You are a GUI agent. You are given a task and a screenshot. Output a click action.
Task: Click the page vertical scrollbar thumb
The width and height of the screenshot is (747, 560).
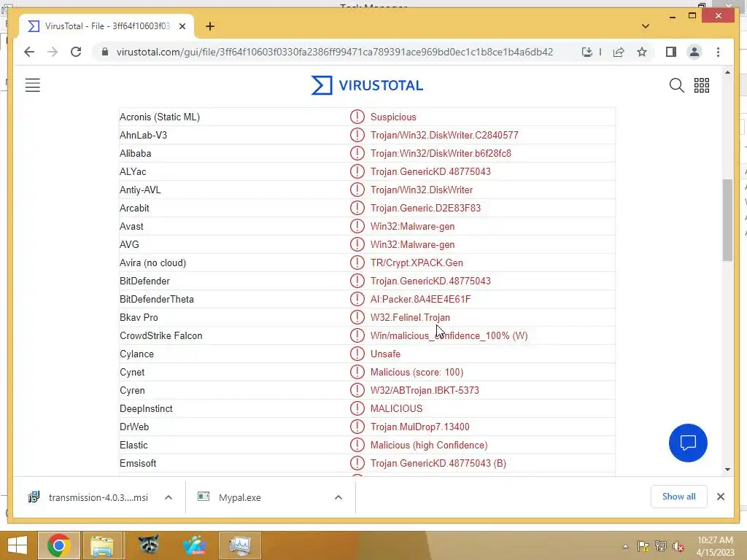tap(727, 220)
